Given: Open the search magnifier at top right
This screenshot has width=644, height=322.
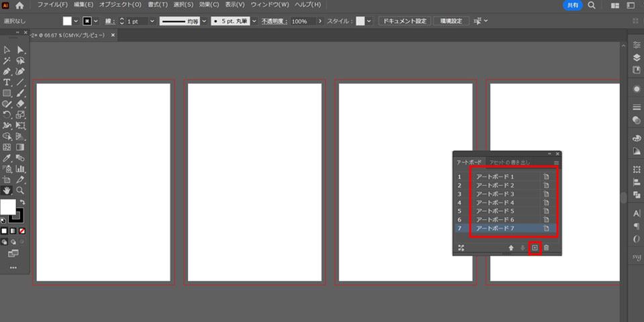Looking at the screenshot, I should 592,5.
